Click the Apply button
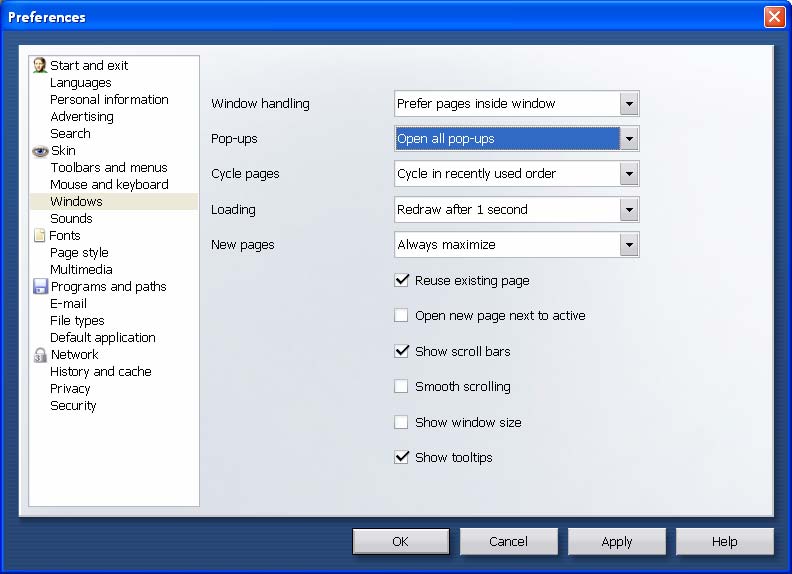This screenshot has height=574, width=792. pyautogui.click(x=617, y=542)
